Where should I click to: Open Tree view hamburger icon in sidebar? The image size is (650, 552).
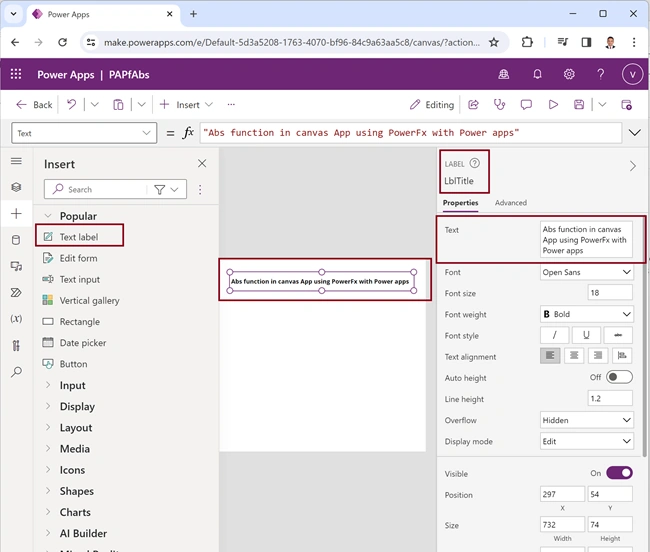16,161
